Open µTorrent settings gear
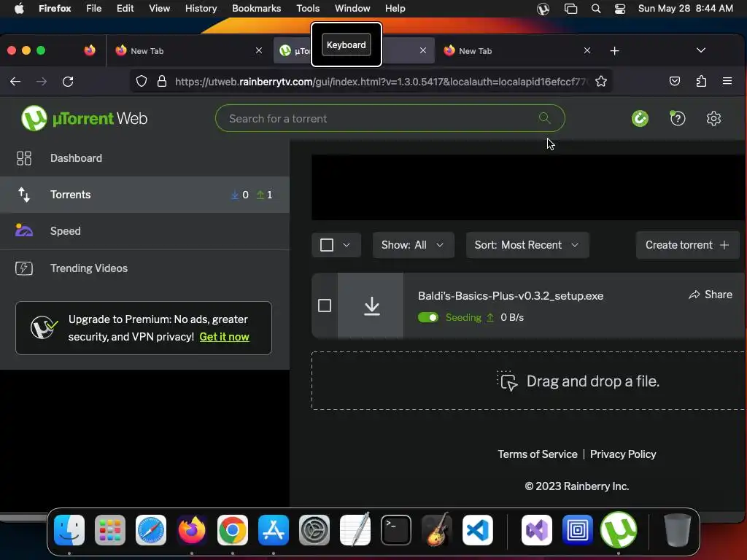The width and height of the screenshot is (747, 560). click(x=713, y=118)
